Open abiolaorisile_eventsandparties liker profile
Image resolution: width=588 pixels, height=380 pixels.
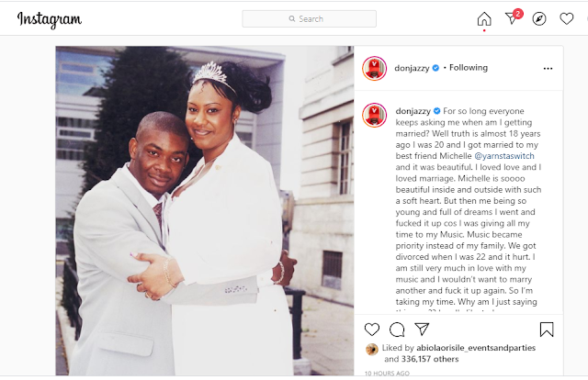click(476, 348)
